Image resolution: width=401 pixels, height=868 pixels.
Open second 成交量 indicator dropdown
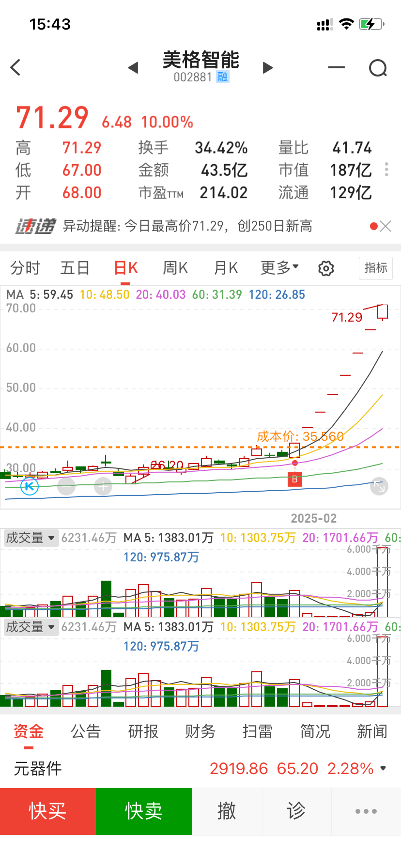pyautogui.click(x=31, y=627)
